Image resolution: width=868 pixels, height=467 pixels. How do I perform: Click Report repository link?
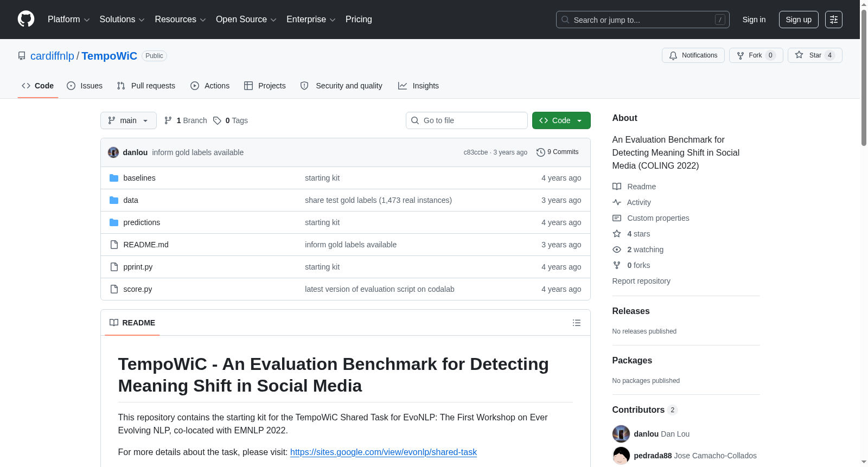pyautogui.click(x=641, y=281)
